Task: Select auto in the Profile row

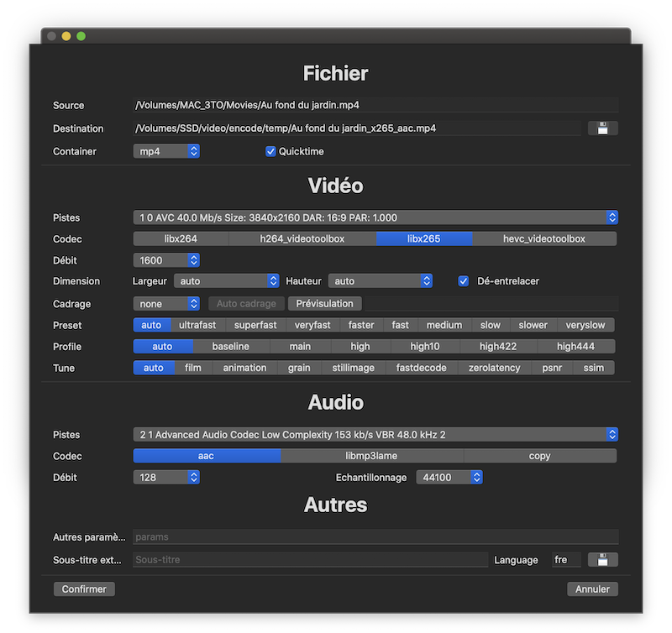Action: [x=162, y=347]
